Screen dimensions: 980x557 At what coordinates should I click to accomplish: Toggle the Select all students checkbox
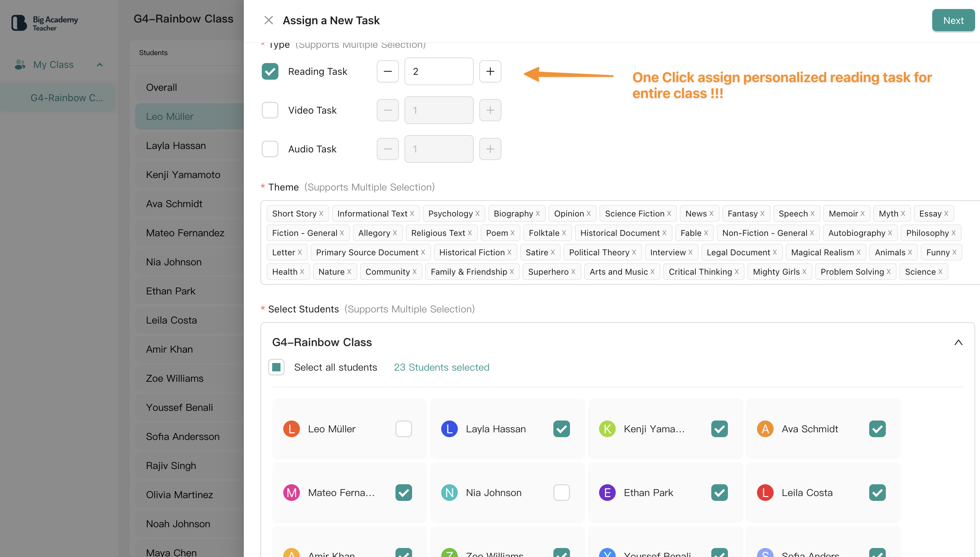click(276, 367)
